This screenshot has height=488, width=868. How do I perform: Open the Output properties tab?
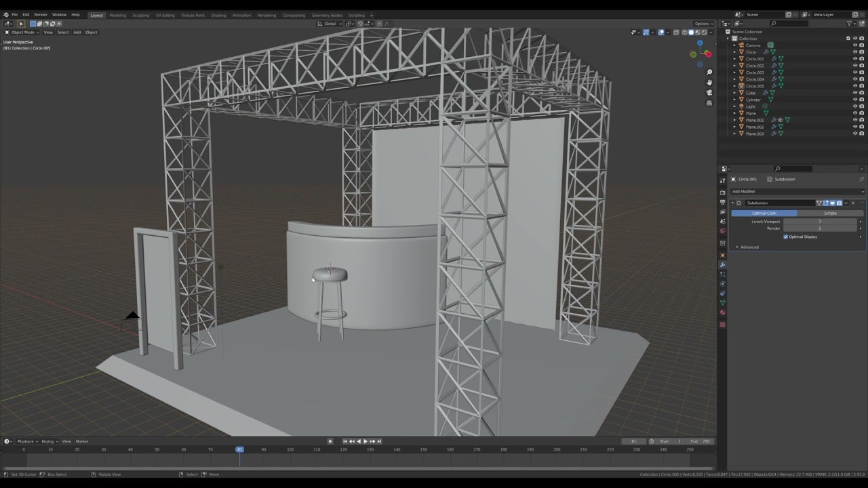click(x=723, y=202)
